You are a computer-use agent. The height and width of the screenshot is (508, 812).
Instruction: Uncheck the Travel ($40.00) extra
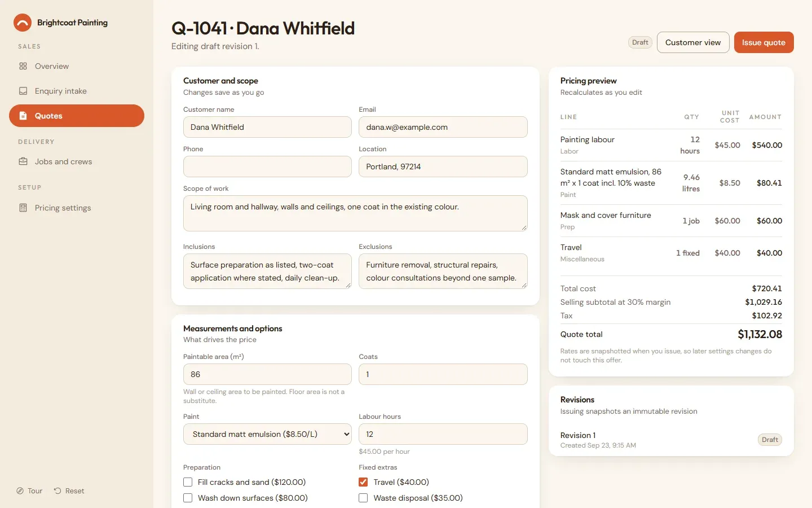click(363, 482)
